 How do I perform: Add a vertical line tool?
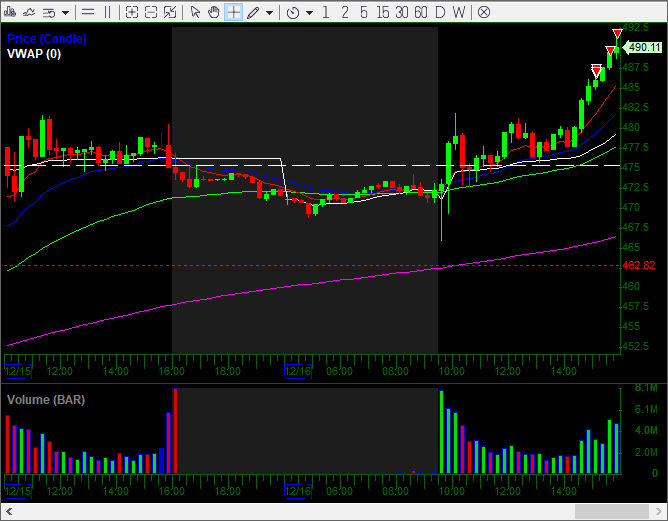tap(107, 12)
